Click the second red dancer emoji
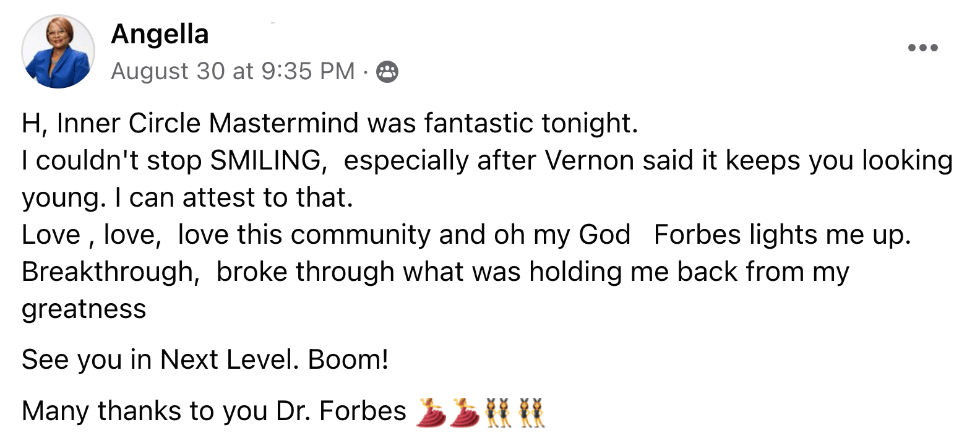The width and height of the screenshot is (980, 443). tap(465, 412)
